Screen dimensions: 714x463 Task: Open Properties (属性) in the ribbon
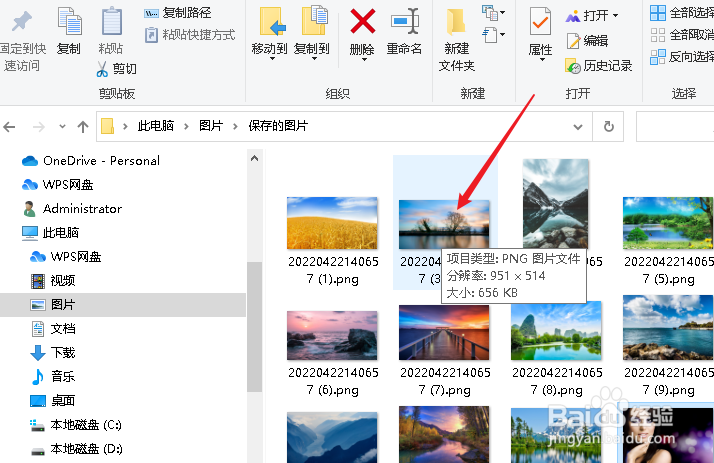click(x=541, y=34)
